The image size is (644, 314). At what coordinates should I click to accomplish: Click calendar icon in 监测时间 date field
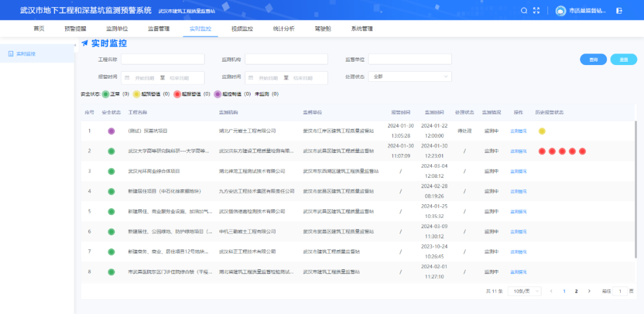coord(251,78)
